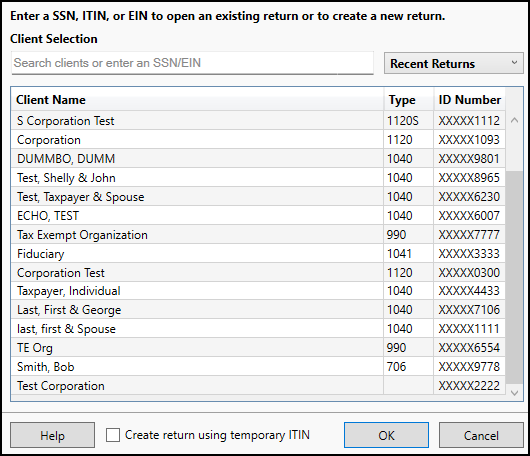Enable Create return using temporary ITIN
This screenshot has height=456, width=530.
tap(113, 435)
